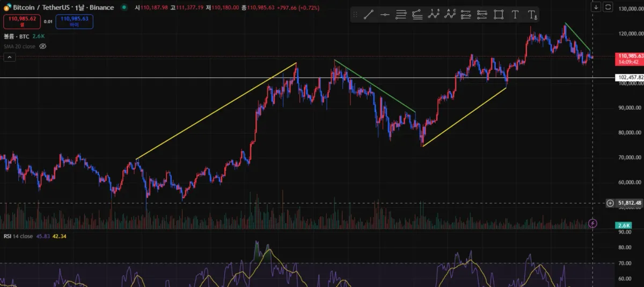Collapse the indicator legend chevron
The width and height of the screenshot is (644, 287).
click(x=9, y=58)
